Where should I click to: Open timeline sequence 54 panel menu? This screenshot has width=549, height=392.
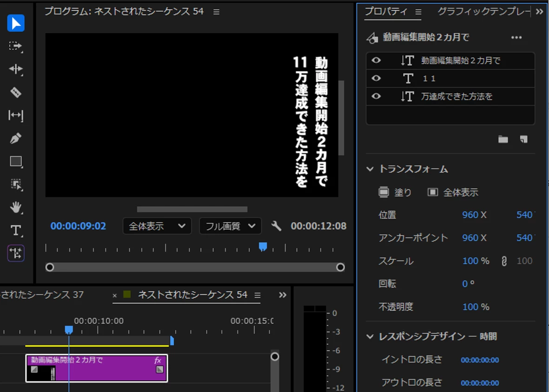[258, 295]
